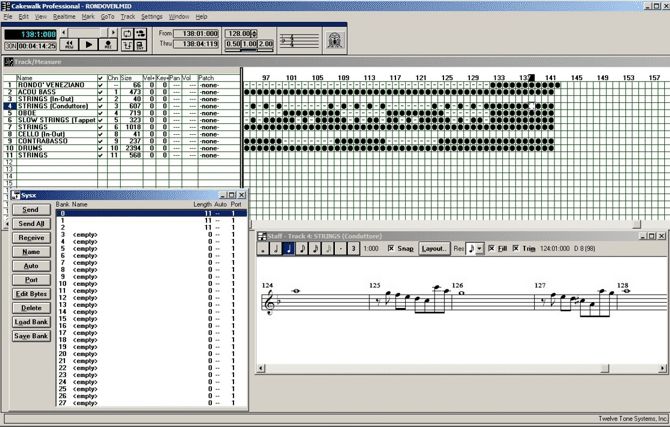The height and width of the screenshot is (427, 670).
Task: Click the panic face icon button
Action: coord(335,41)
